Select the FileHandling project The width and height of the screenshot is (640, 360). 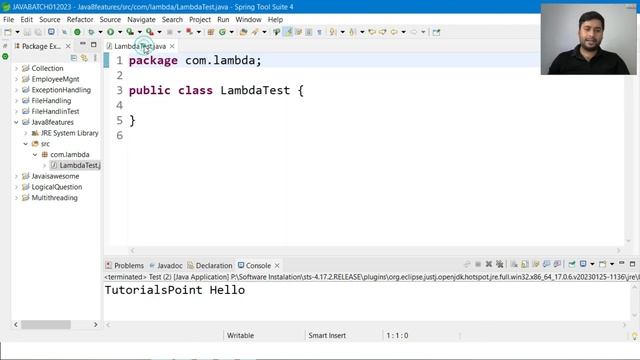tap(51, 100)
